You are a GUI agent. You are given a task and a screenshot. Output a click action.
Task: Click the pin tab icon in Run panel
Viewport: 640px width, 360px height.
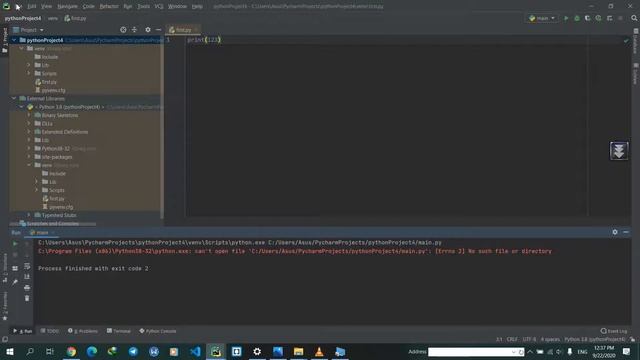[15, 282]
